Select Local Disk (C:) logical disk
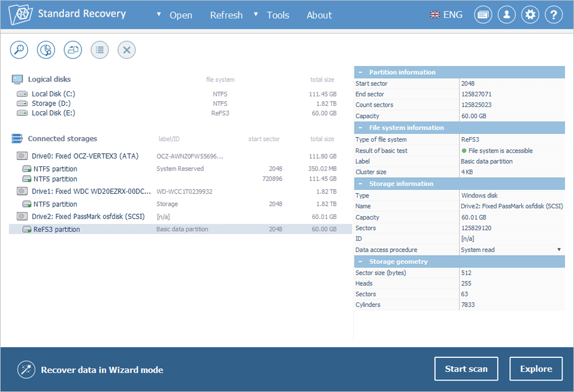Viewport: 574px width, 392px height. 53,94
